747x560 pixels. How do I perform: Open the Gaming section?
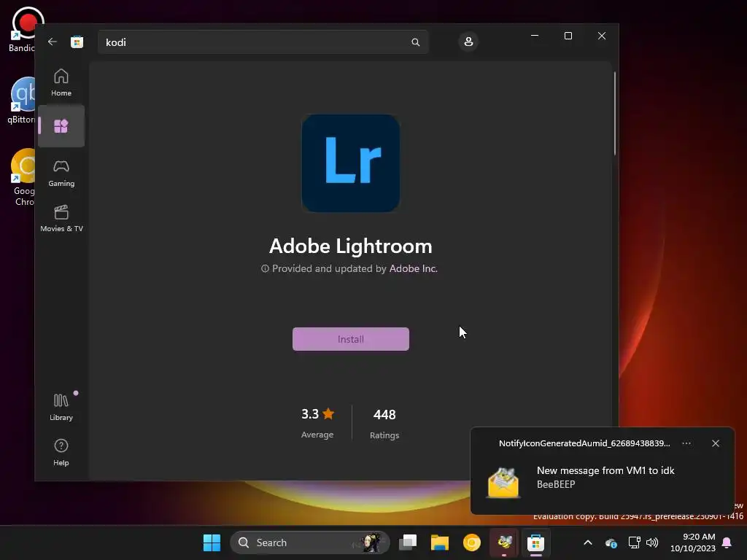[x=61, y=174]
